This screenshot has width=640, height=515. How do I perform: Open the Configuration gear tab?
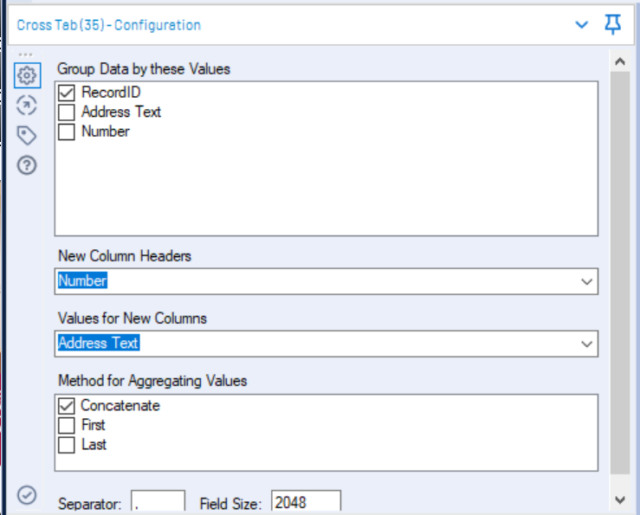click(27, 75)
